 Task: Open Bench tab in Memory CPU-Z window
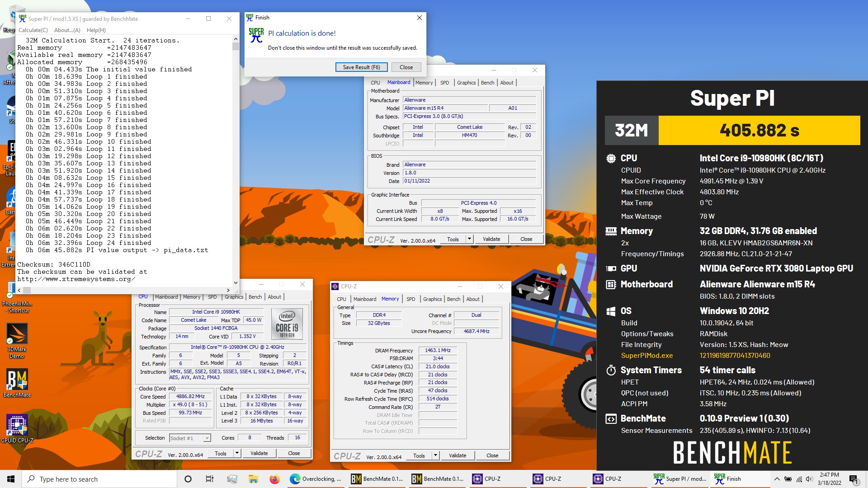pyautogui.click(x=453, y=299)
